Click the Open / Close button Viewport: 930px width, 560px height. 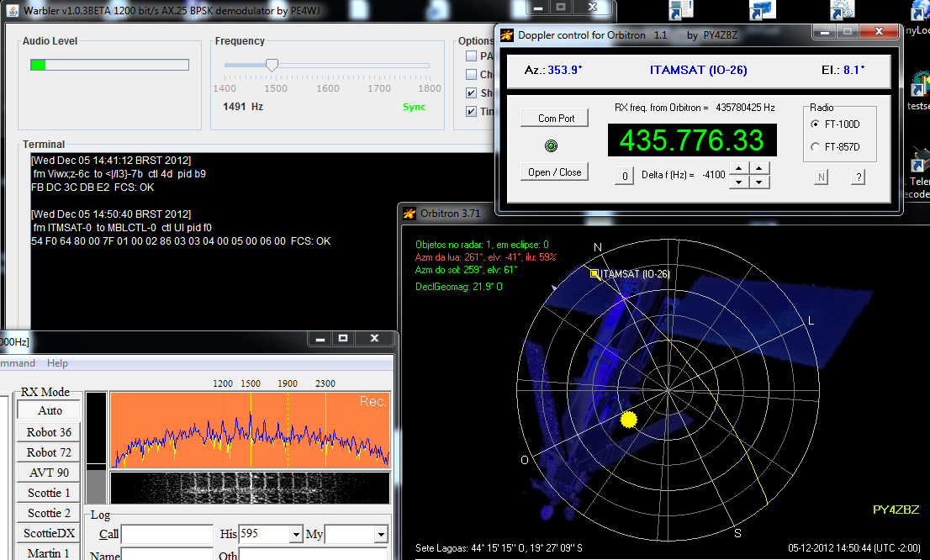click(x=554, y=172)
